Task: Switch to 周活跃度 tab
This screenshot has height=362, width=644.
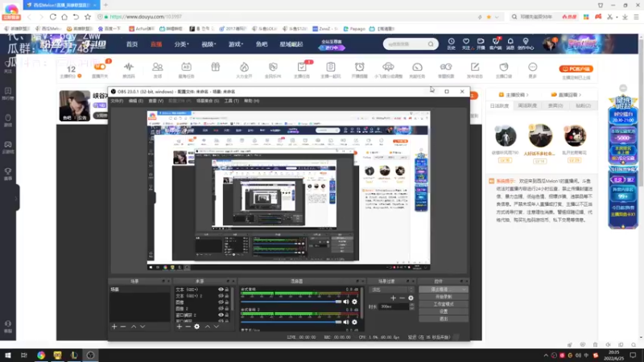Action: click(527, 106)
